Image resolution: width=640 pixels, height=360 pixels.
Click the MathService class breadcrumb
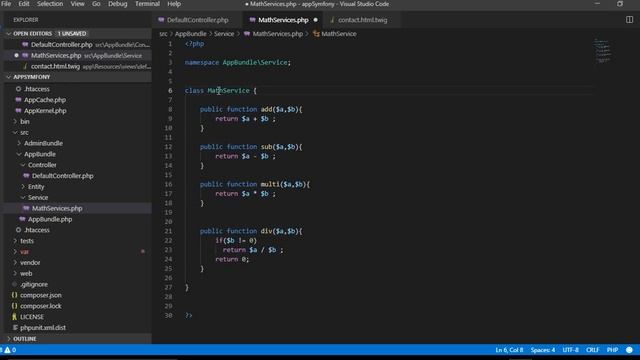pos(338,34)
